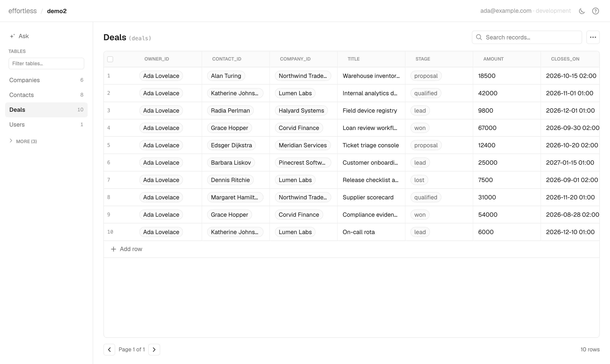The image size is (610, 364).
Task: Click the search magnifier icon
Action: [x=479, y=37]
